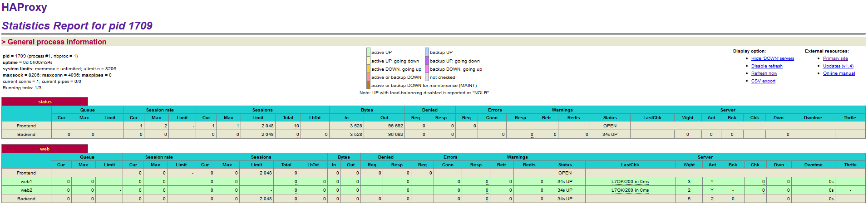
Task: Click Bytes Out '96 692' in status Frontend
Action: 395,126
